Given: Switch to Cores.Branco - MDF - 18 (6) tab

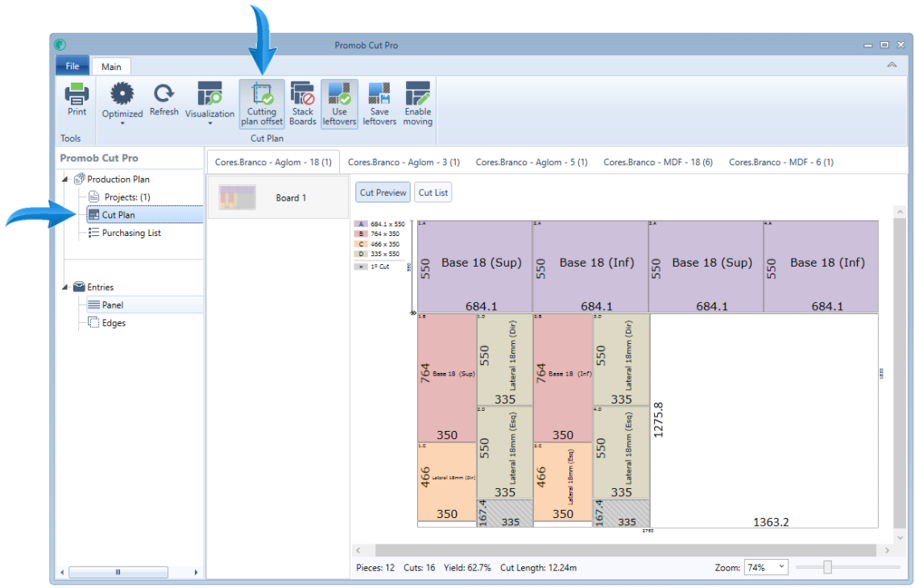Looking at the screenshot, I should [658, 162].
